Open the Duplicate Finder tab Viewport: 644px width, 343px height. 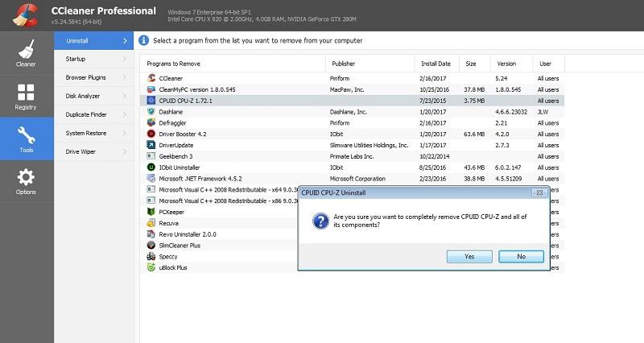pos(93,114)
